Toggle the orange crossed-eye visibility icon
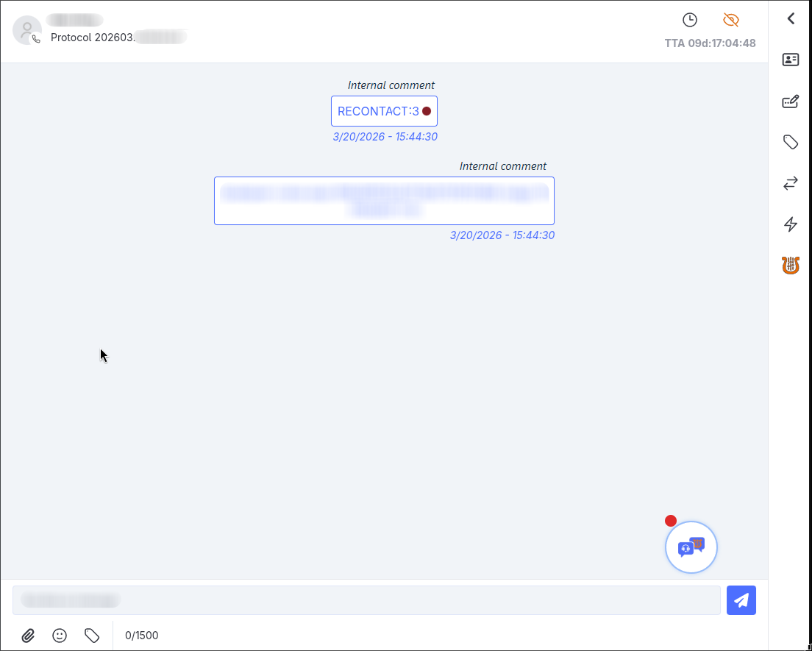 coord(730,20)
